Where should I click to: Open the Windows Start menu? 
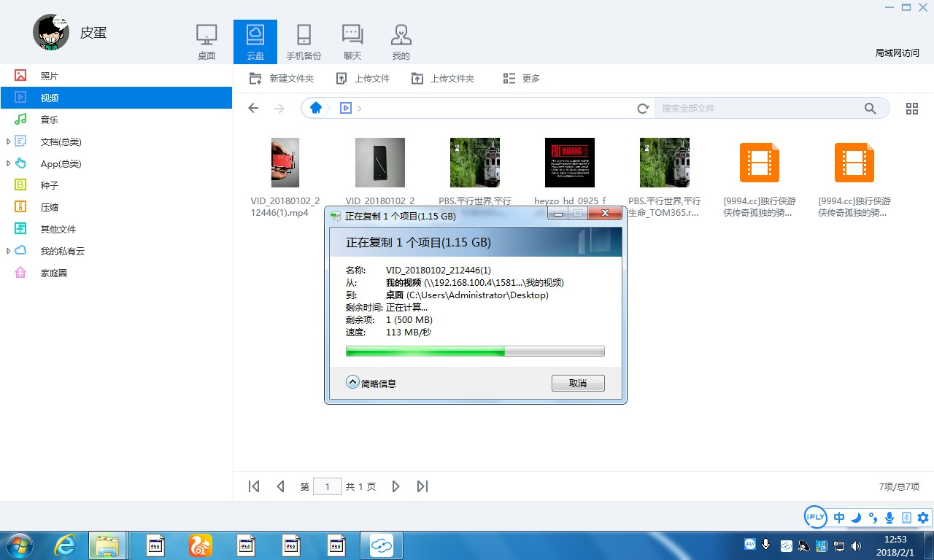[x=18, y=545]
